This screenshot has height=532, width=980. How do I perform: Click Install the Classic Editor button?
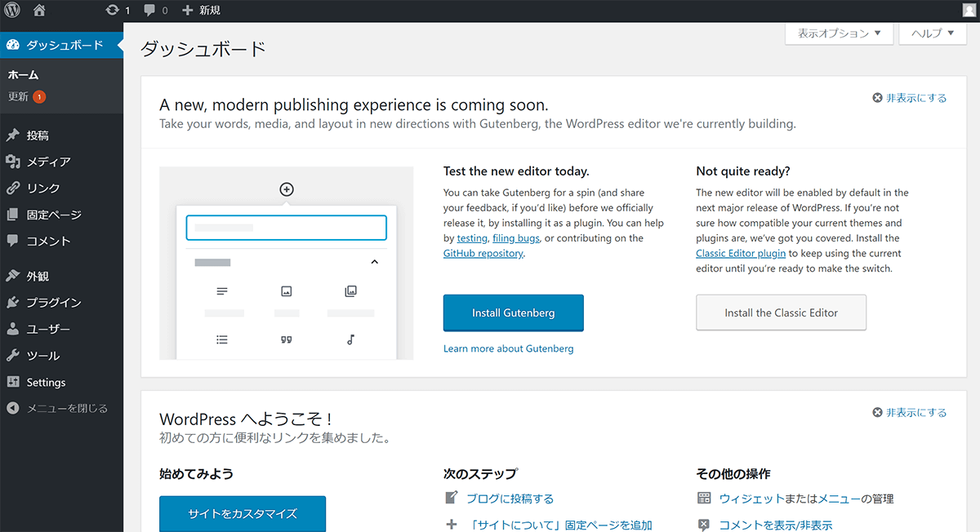coord(782,313)
